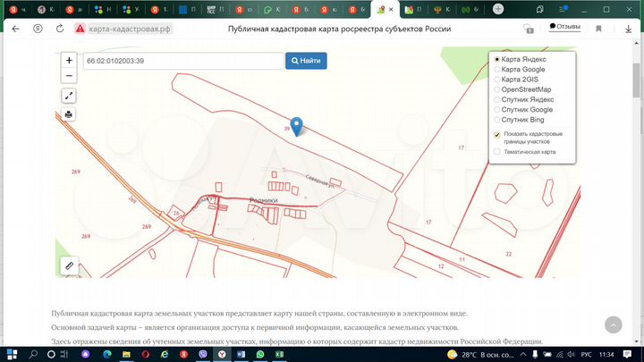
Task: Toggle fullscreen map view
Action: coord(69,96)
